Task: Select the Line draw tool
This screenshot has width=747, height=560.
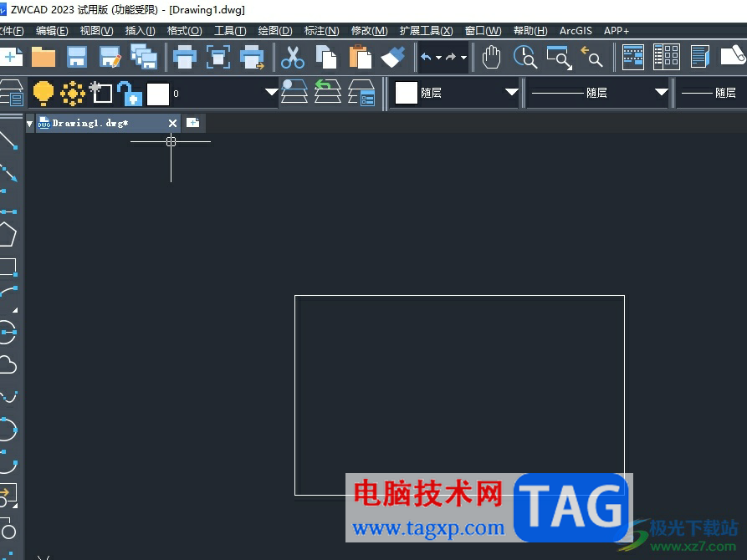Action: pos(8,140)
